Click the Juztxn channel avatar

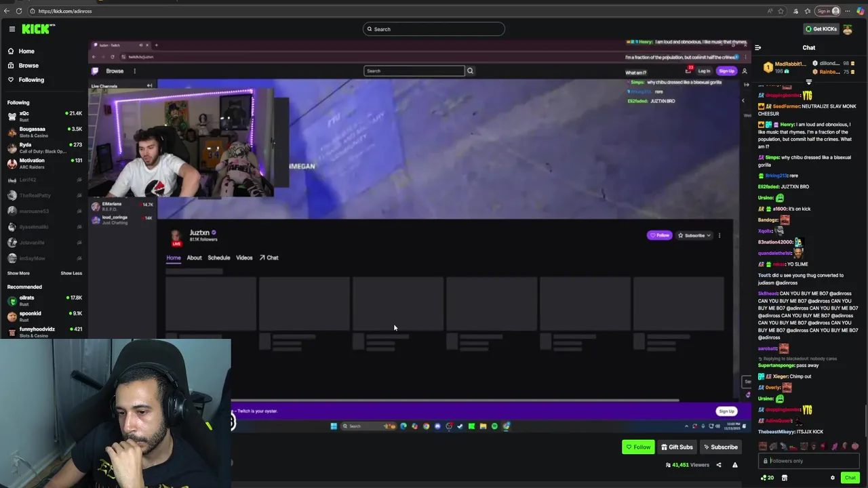point(176,235)
